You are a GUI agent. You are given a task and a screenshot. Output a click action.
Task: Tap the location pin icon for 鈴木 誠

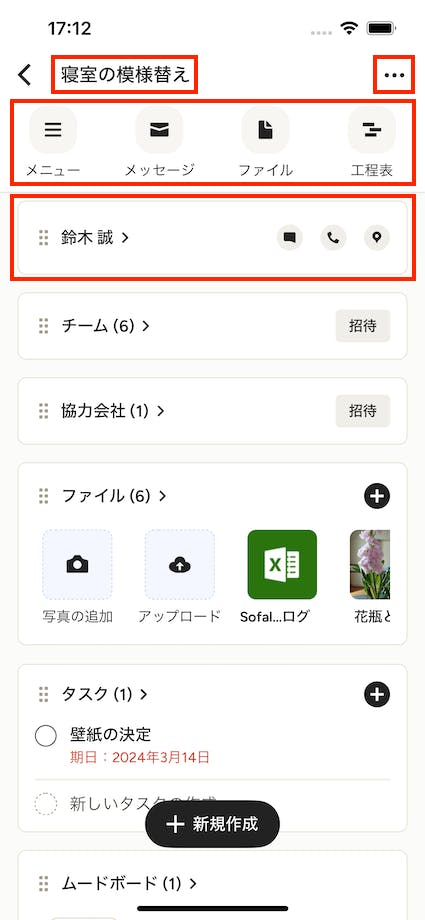point(377,238)
